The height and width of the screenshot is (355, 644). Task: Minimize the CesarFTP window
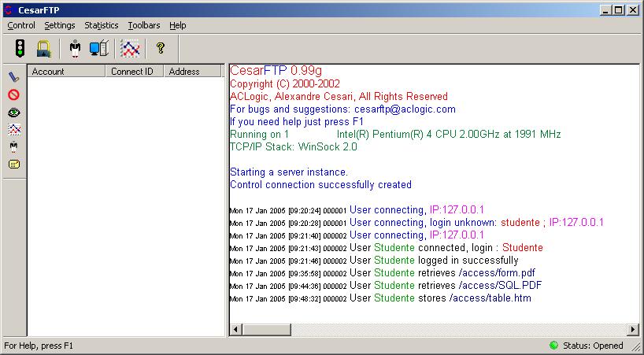605,10
